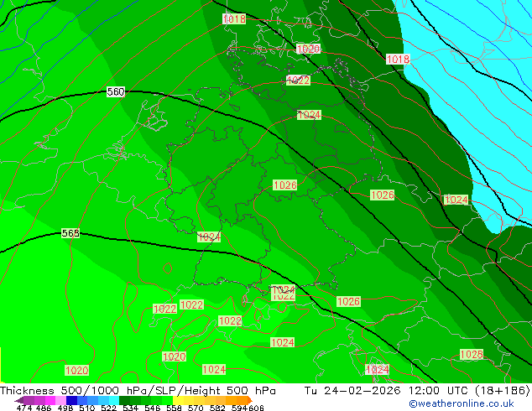The height and width of the screenshot is (411, 532).
Task: Click the legend value 486
Action: (x=44, y=408)
